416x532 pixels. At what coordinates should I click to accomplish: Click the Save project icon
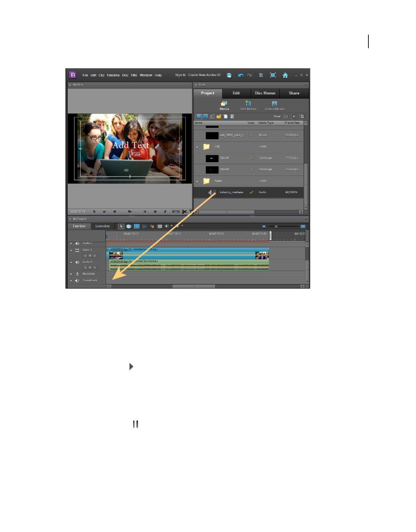[229, 75]
